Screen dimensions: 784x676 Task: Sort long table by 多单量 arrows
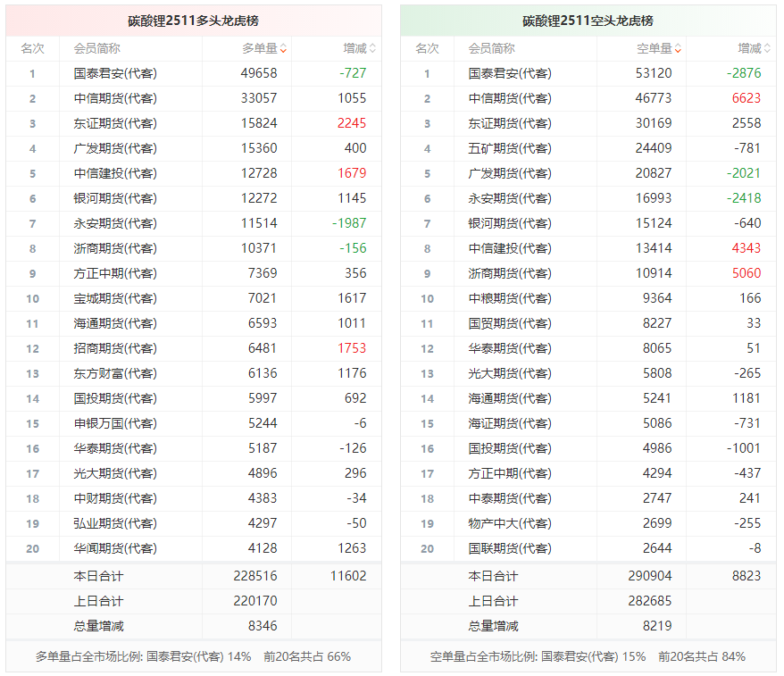283,48
